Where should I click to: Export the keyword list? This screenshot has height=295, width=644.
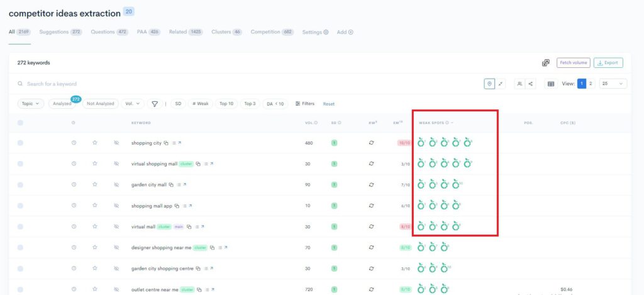pos(608,63)
